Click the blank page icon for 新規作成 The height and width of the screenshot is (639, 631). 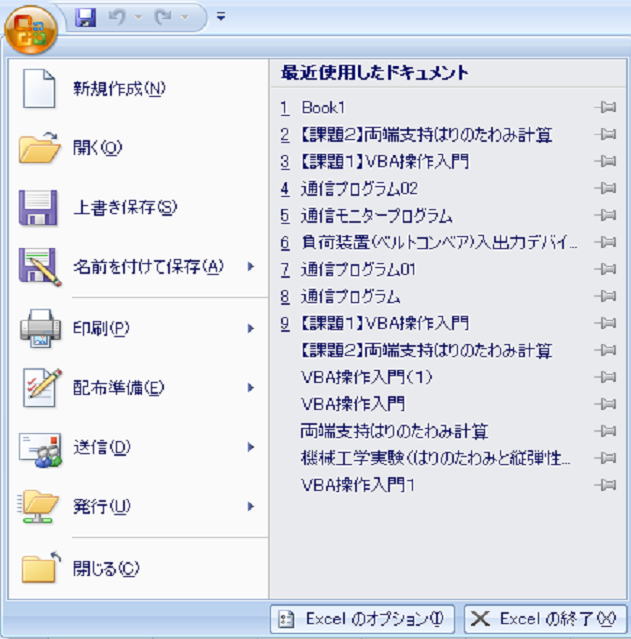39,88
